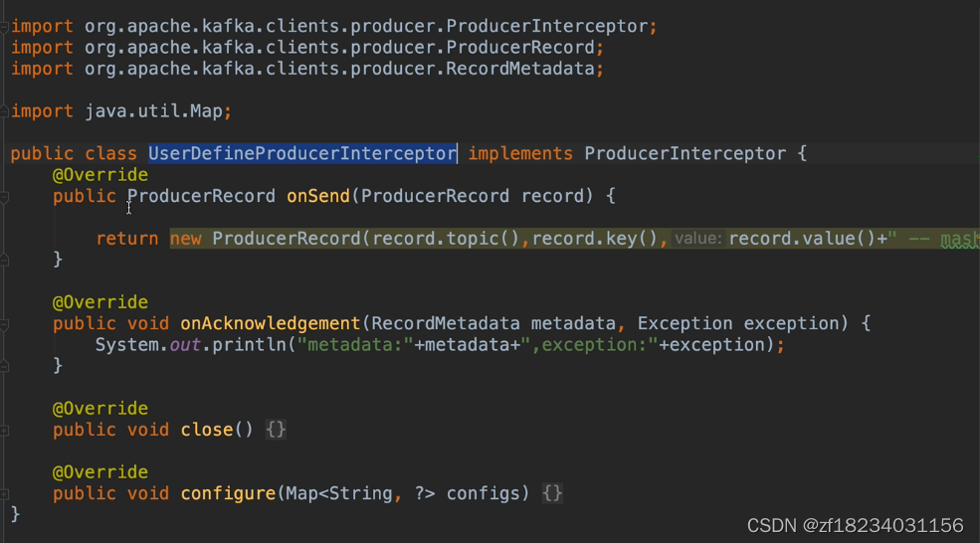The image size is (980, 543).
Task: Click the fold end marker after onSend
Action: 4,260
